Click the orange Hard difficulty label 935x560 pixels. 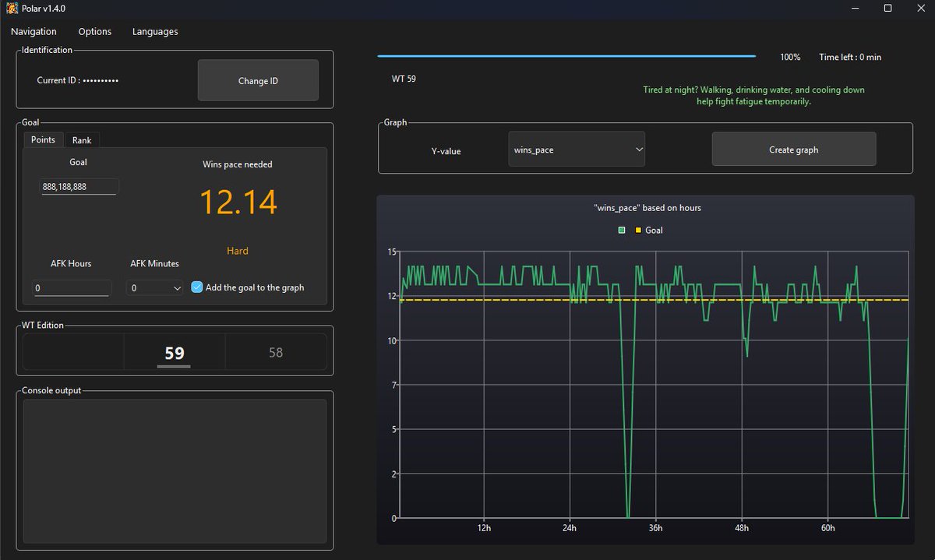tap(238, 251)
